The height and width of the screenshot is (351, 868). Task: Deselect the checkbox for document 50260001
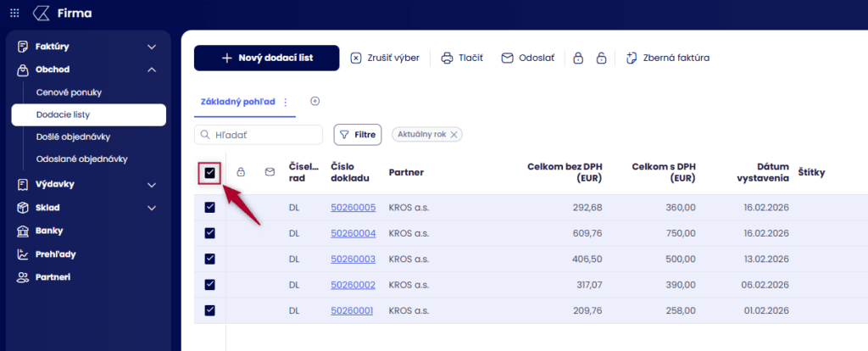tap(209, 310)
